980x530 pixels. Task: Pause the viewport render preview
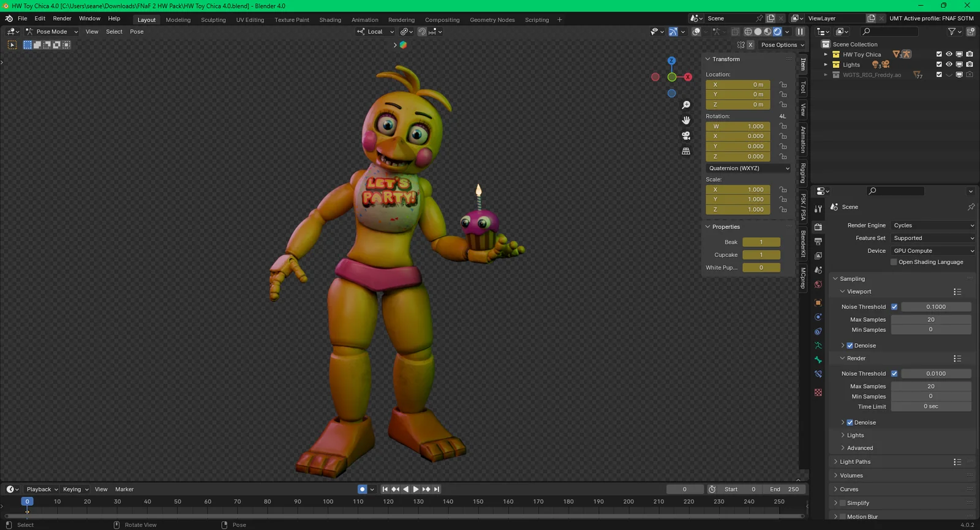(x=801, y=32)
